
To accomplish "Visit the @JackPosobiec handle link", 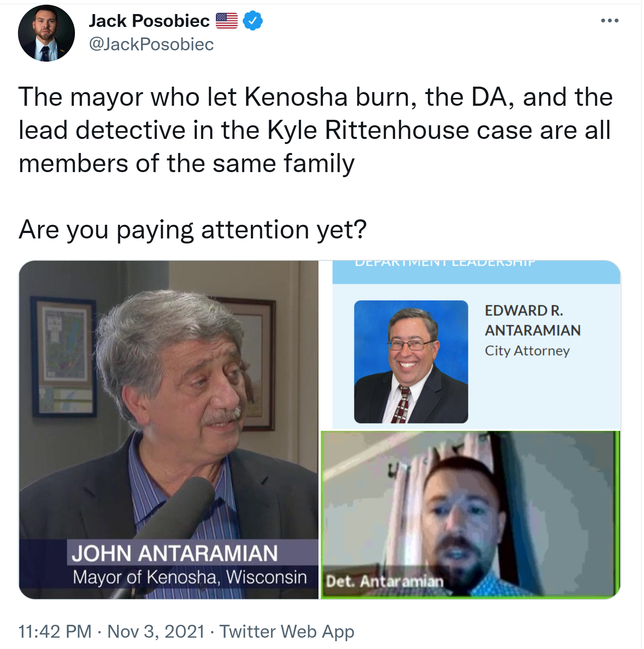I will pos(151,44).
